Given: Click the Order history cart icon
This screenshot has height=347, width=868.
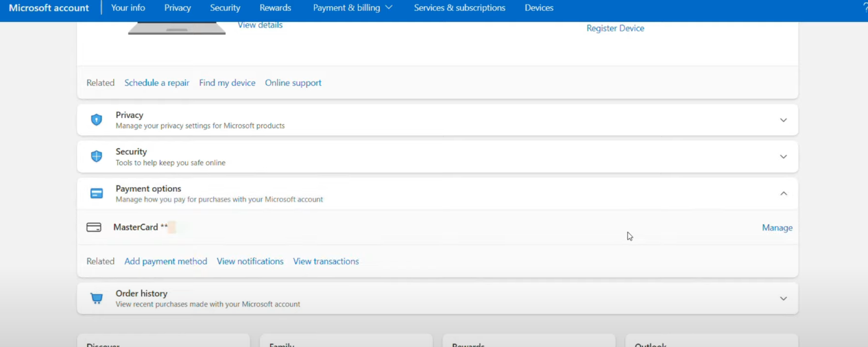Looking at the screenshot, I should 97,298.
